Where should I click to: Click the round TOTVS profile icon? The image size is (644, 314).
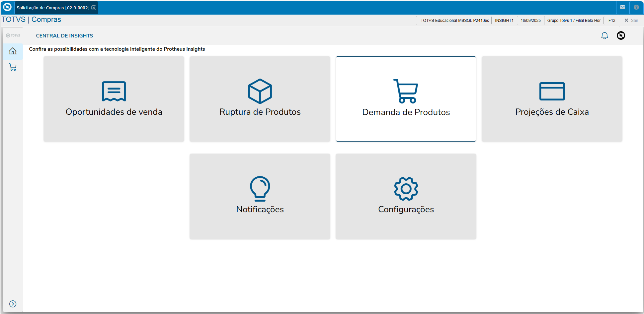(621, 35)
